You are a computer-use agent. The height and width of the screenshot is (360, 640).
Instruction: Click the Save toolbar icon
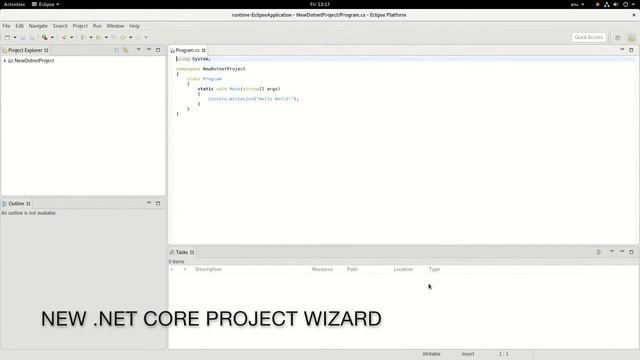[x=23, y=37]
